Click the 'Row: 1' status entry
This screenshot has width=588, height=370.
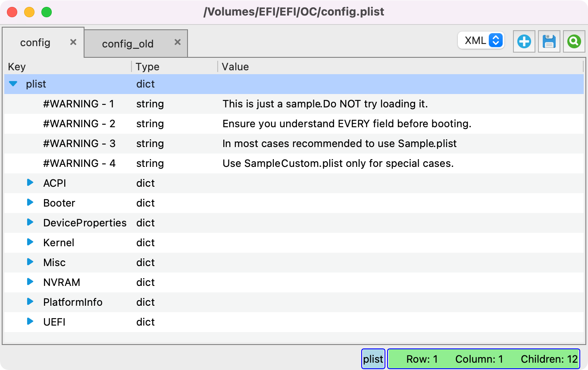[422, 359]
